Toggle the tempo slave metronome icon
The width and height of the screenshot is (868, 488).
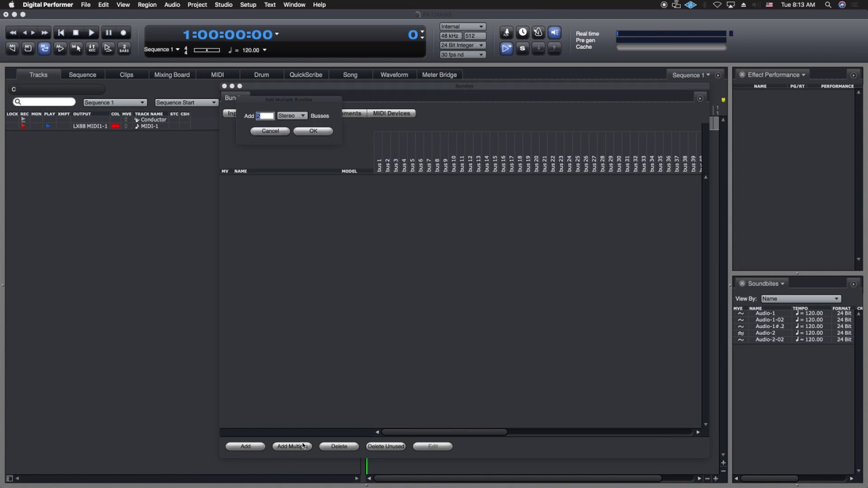[538, 33]
